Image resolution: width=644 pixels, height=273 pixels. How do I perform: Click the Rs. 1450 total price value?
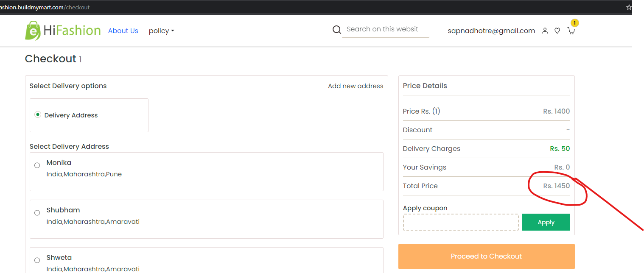pyautogui.click(x=557, y=186)
